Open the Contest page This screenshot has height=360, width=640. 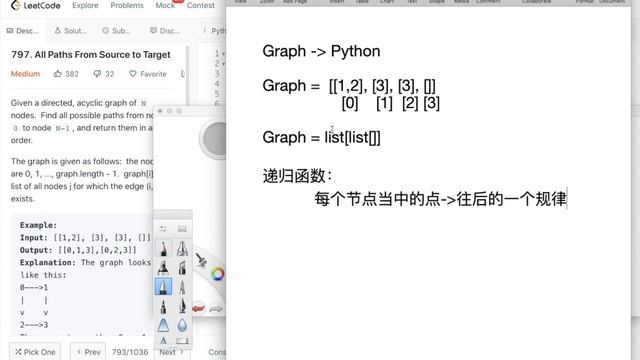[200, 5]
